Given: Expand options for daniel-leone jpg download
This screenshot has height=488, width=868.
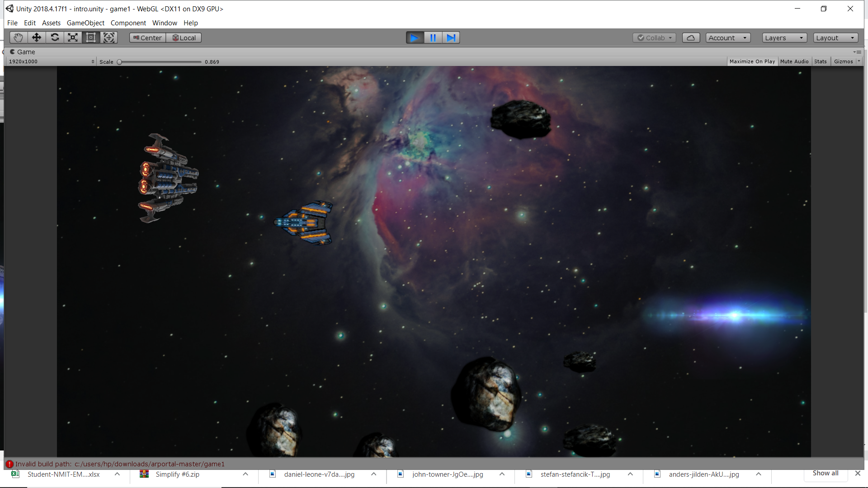Looking at the screenshot, I should click(374, 474).
